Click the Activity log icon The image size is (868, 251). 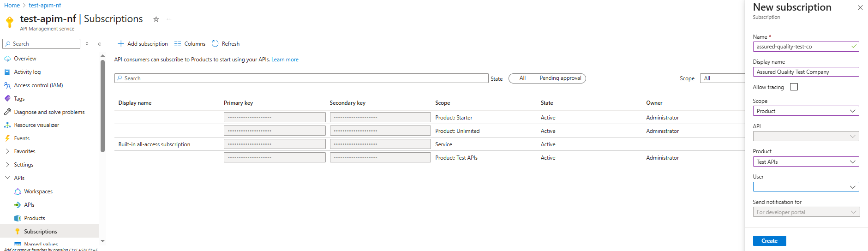point(7,72)
